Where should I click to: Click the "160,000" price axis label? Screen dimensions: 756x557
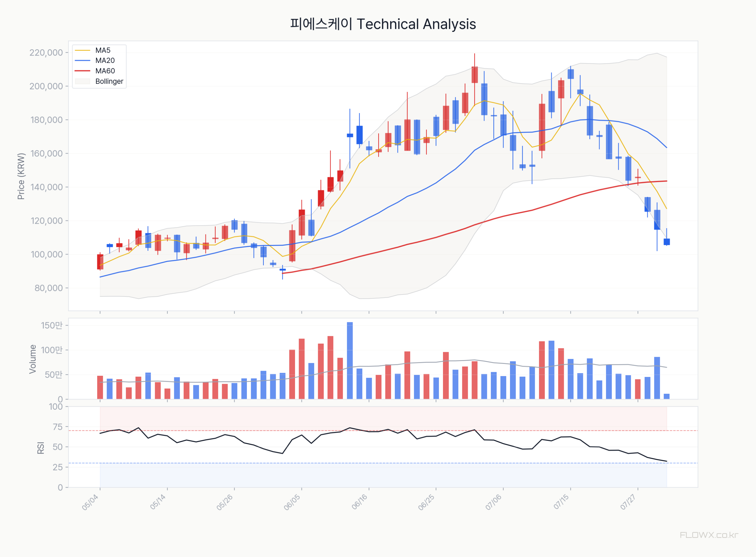pyautogui.click(x=47, y=153)
